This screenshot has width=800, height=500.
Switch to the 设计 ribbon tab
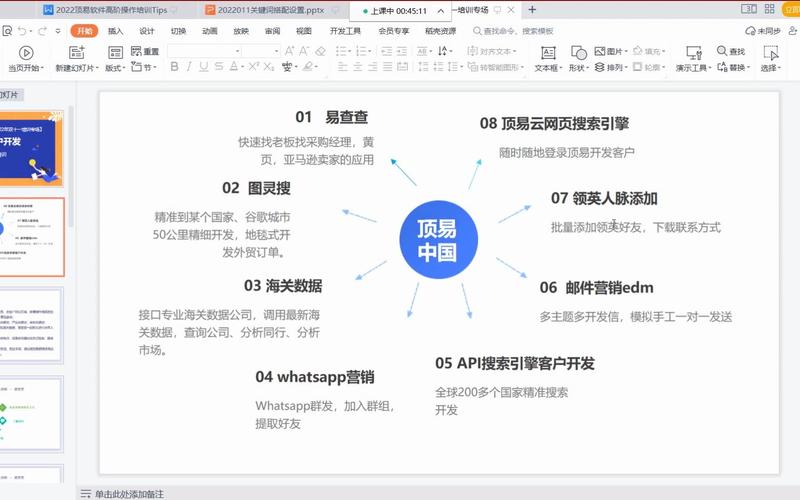(x=147, y=31)
